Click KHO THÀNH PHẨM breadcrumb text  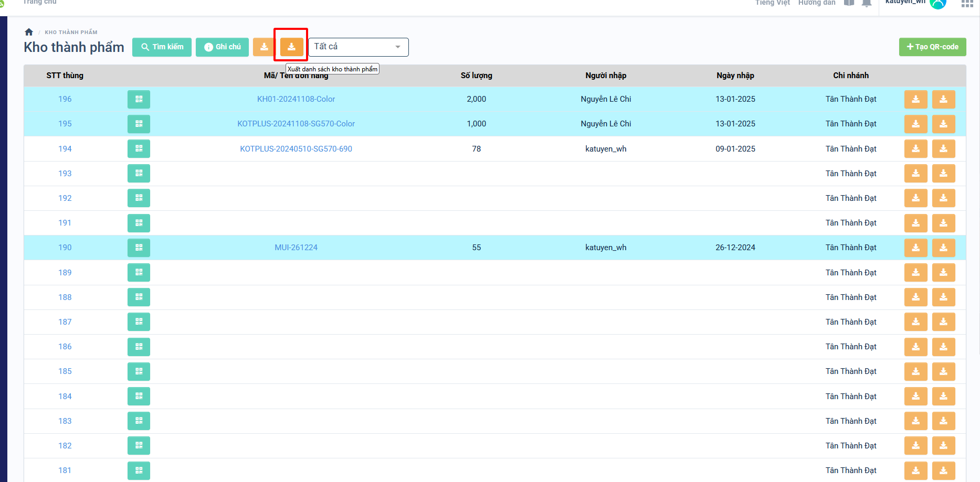point(71,33)
